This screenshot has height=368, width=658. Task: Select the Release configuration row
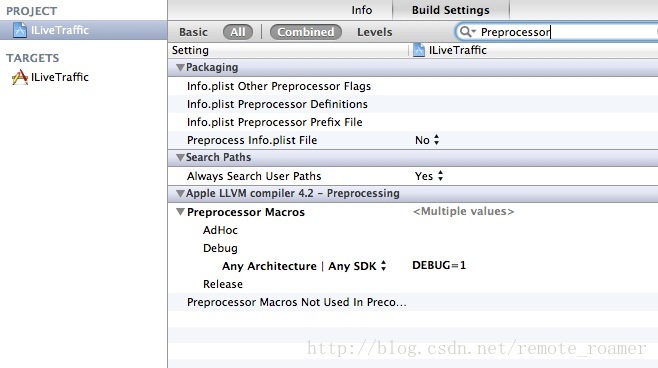pyautogui.click(x=413, y=284)
